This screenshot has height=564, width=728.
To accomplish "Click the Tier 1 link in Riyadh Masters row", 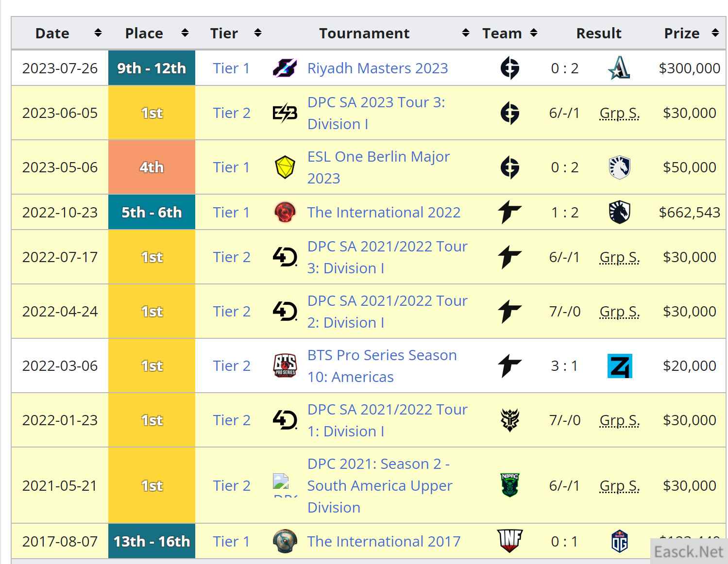I will click(231, 68).
